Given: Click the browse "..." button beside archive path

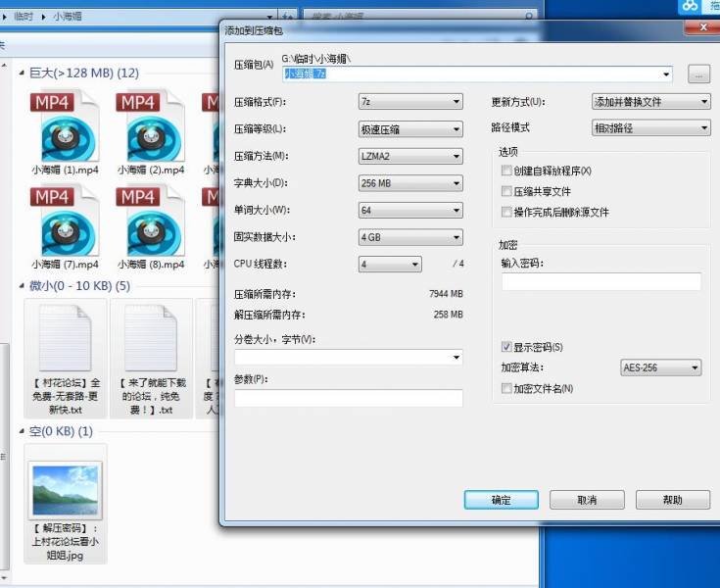Looking at the screenshot, I should [698, 73].
